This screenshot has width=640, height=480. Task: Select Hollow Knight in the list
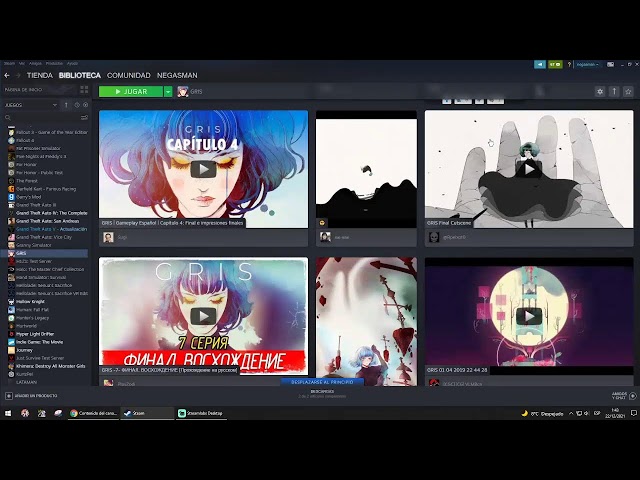(31, 302)
